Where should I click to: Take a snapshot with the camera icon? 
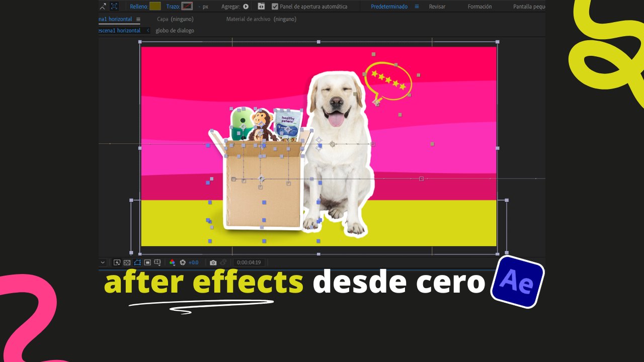(x=213, y=262)
